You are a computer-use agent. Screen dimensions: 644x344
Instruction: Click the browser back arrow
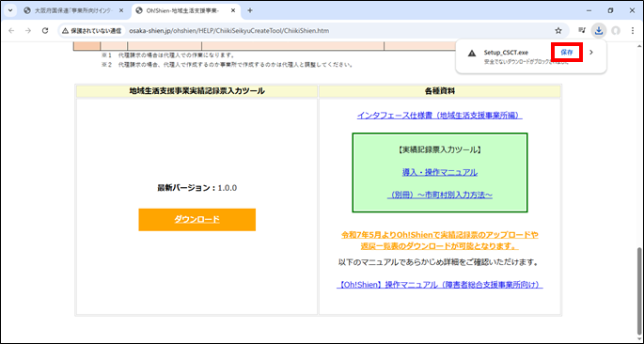(11, 31)
